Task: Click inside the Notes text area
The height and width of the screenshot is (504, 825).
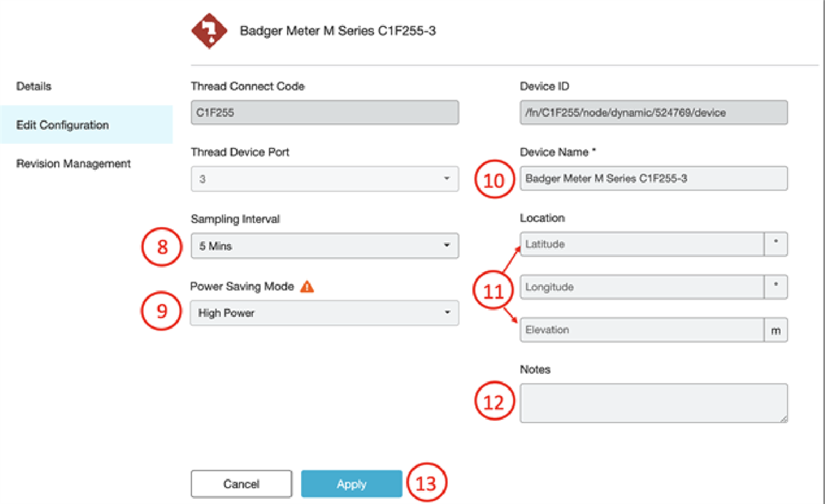Action: [x=653, y=402]
